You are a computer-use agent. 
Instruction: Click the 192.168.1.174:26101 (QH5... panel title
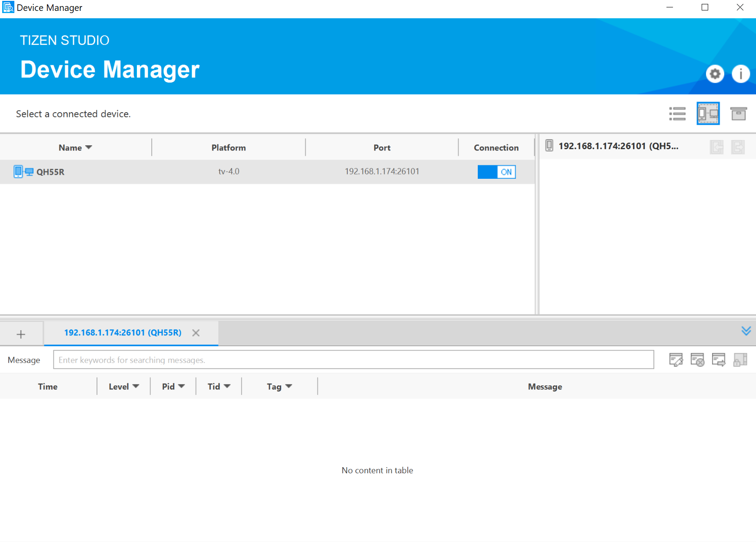[618, 146]
